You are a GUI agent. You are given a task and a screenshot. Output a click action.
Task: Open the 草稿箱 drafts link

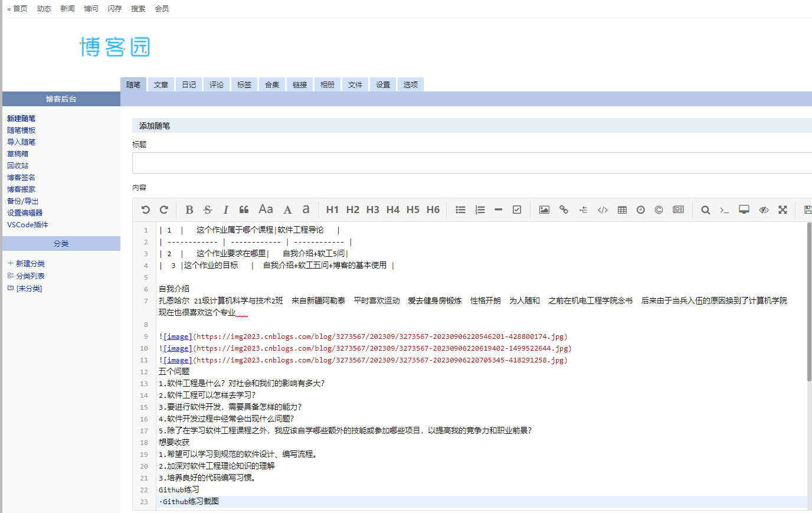pyautogui.click(x=18, y=154)
